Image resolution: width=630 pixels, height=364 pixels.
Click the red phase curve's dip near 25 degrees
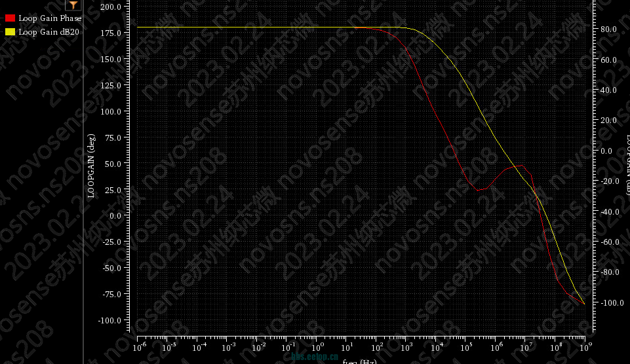coord(478,190)
